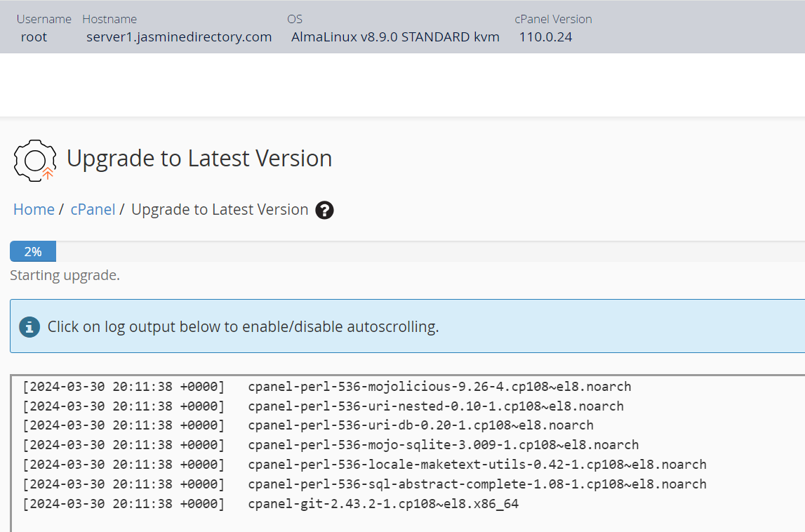Click the cPanel version number 110.0.24
805x532 pixels.
[x=545, y=37]
